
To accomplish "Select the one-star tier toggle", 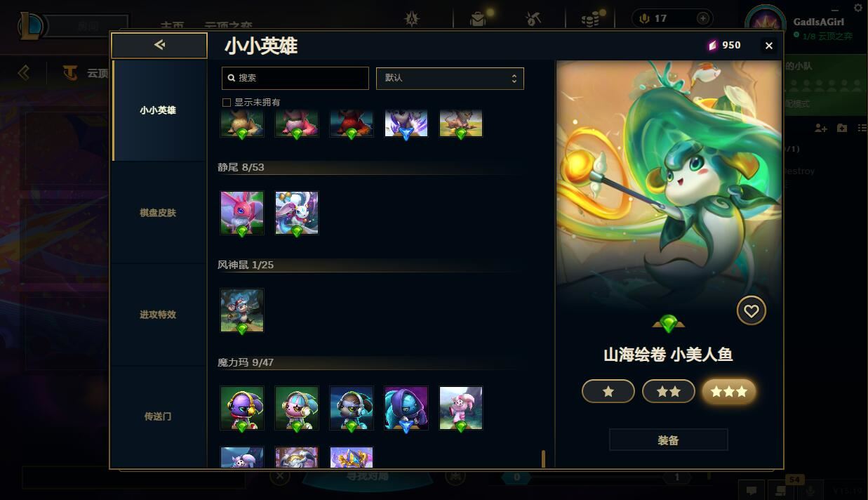I will [608, 391].
